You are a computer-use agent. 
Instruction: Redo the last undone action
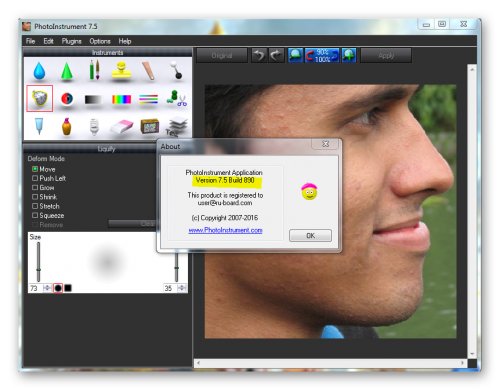(x=276, y=55)
